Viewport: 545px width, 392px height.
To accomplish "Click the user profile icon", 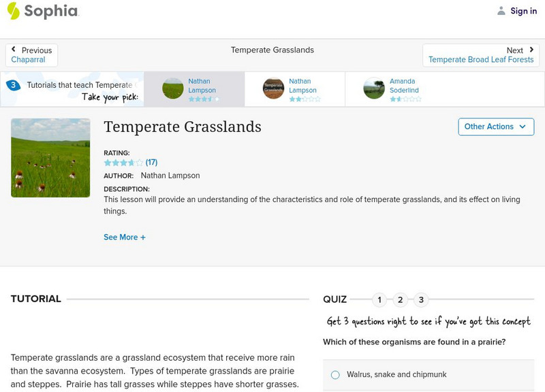I will tap(501, 11).
